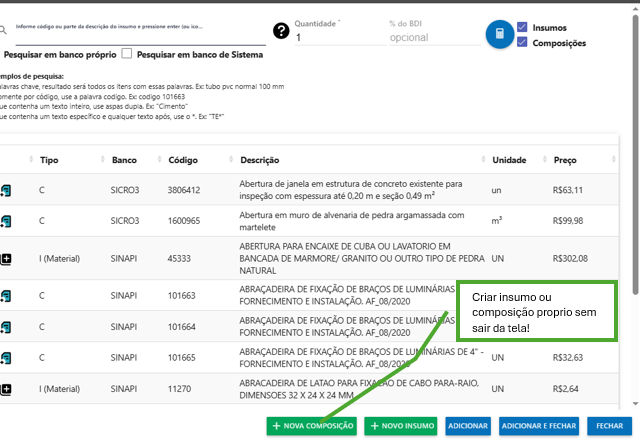Click scrollbar down arrow at bottom
640x441 pixels.
636,404
